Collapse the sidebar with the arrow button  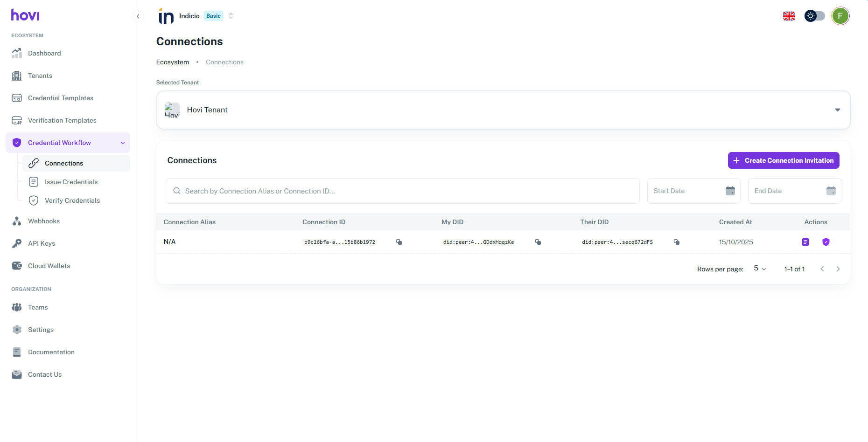point(138,16)
